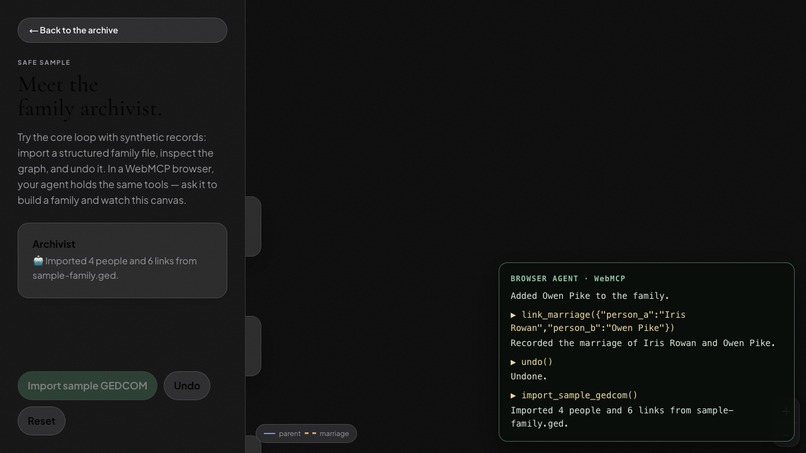Click the 'SAFE SAMPLE' label
Screen dimensions: 806x453
point(44,62)
